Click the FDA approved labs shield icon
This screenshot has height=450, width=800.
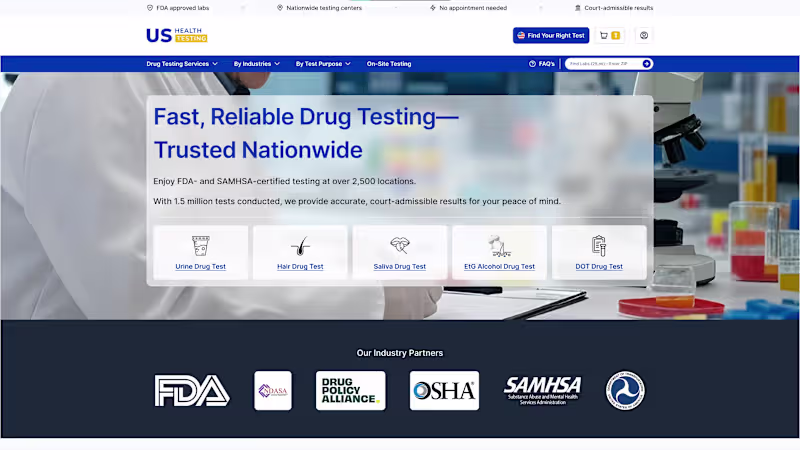(149, 8)
